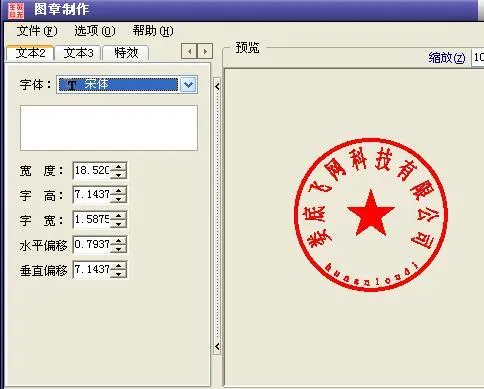Click the 垂直偏移 value field
This screenshot has height=389, width=484.
pos(92,269)
